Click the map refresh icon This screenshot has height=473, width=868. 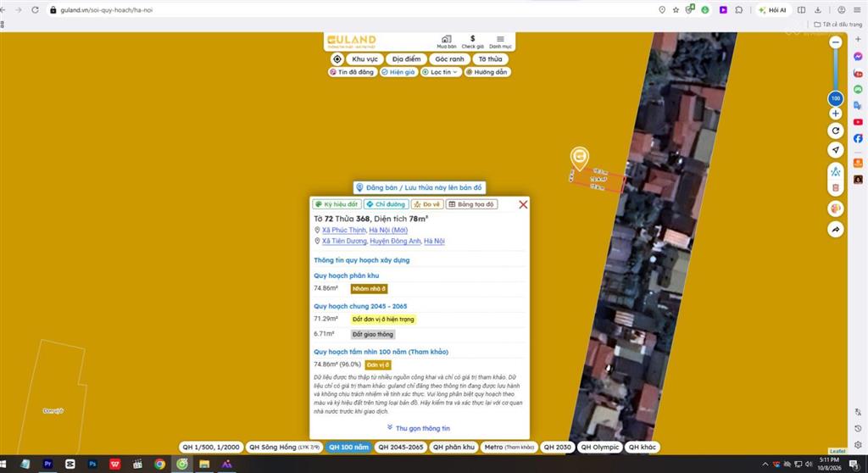[835, 131]
